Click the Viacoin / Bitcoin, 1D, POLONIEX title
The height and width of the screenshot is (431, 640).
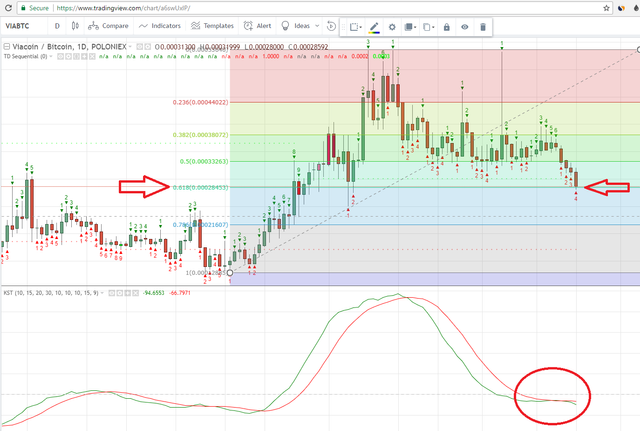coord(69,47)
